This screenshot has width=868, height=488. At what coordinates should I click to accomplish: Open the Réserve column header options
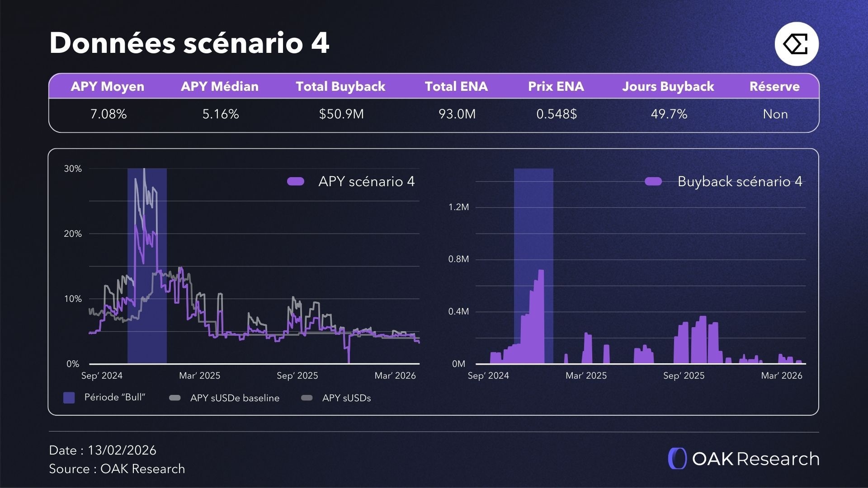pos(775,86)
